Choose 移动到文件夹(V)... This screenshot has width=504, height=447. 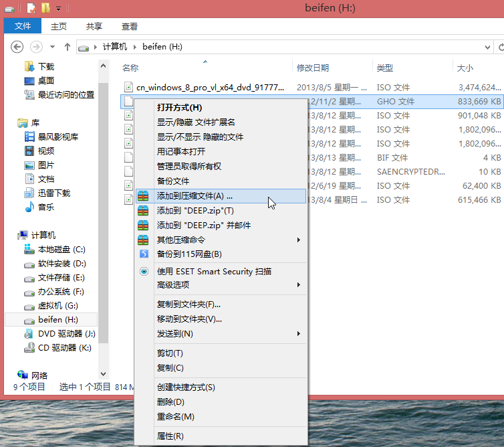221,319
